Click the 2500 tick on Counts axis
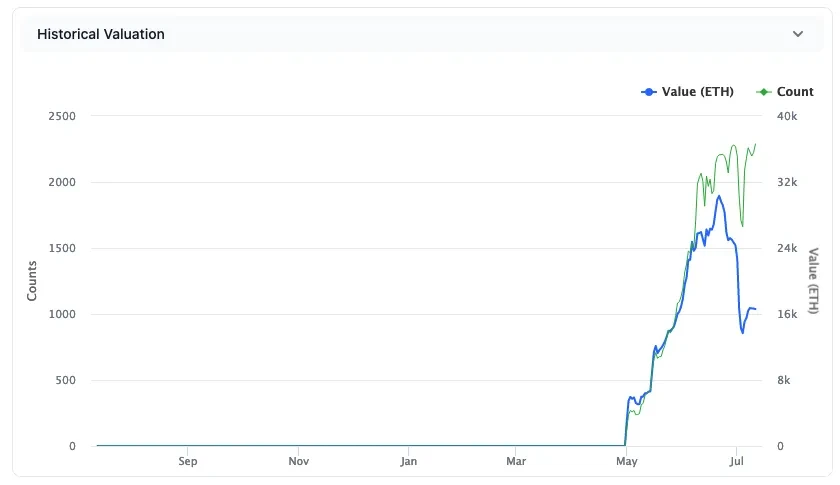Viewport: 840px width, 485px height. coord(61,116)
